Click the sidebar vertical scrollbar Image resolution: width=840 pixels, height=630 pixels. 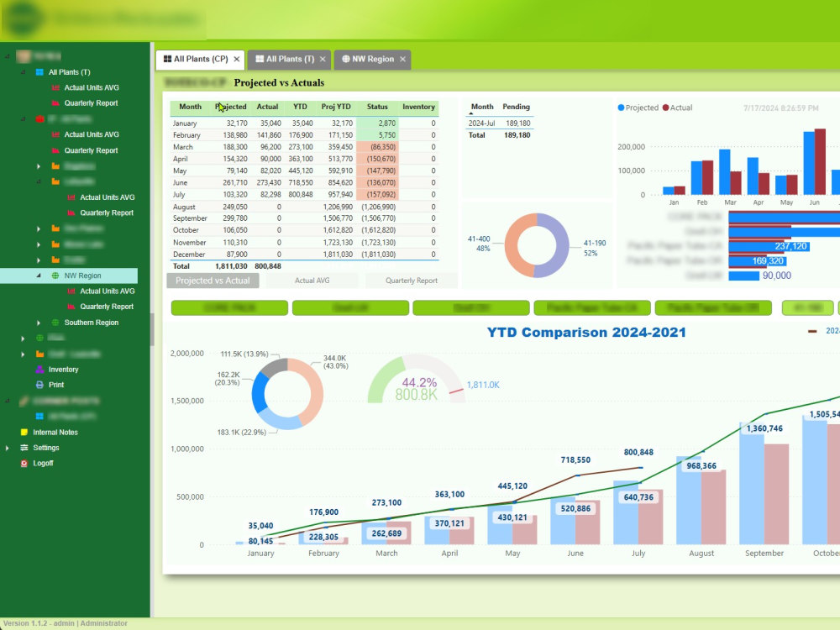[x=152, y=329]
